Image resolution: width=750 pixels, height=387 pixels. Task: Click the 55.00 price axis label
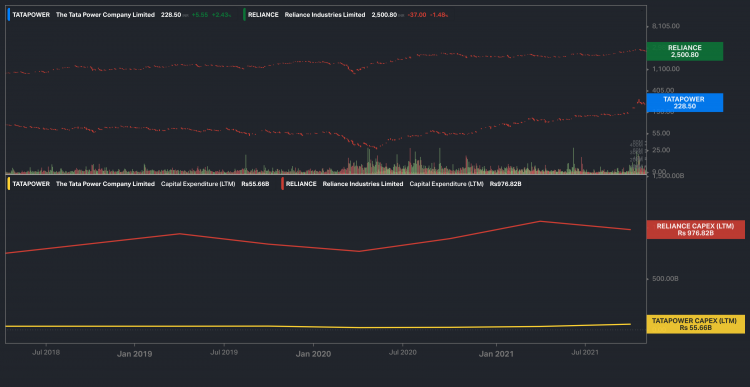(x=662, y=133)
